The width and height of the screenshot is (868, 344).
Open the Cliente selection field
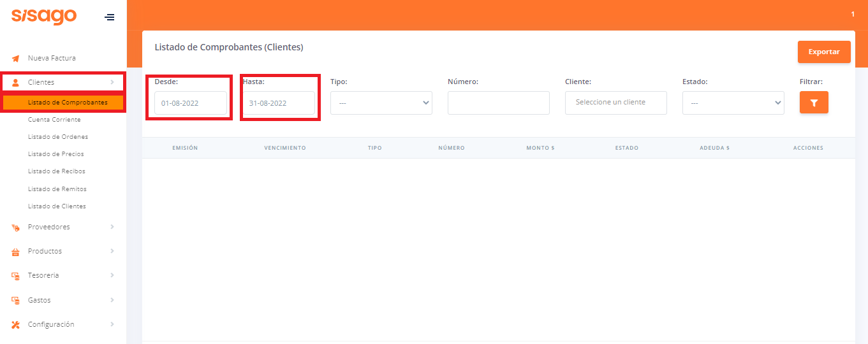(x=615, y=103)
